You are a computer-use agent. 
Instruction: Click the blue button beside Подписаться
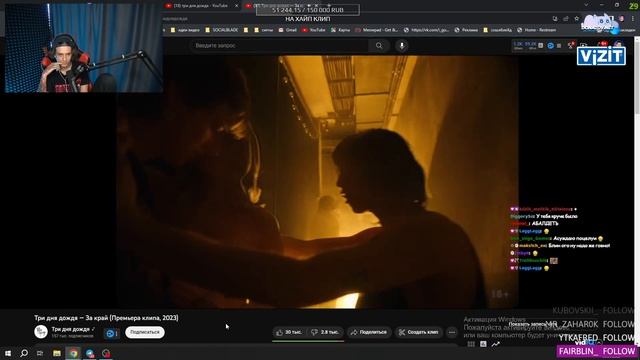click(111, 333)
